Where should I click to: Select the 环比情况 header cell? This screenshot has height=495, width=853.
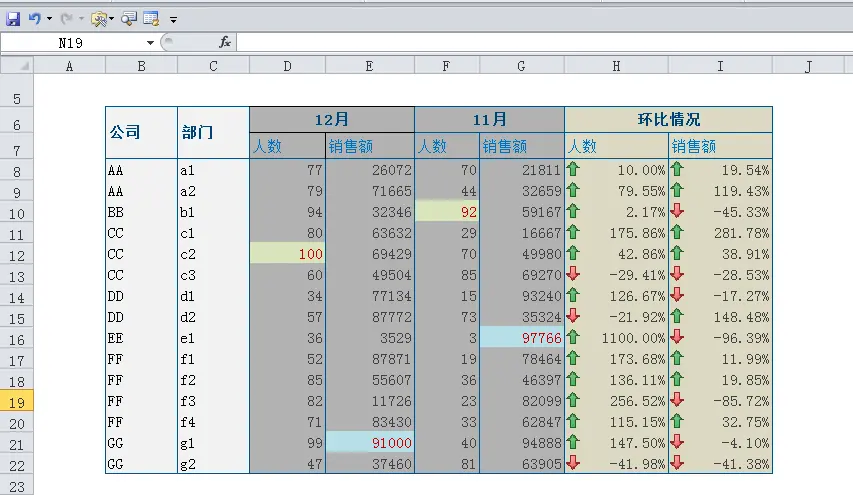click(668, 119)
